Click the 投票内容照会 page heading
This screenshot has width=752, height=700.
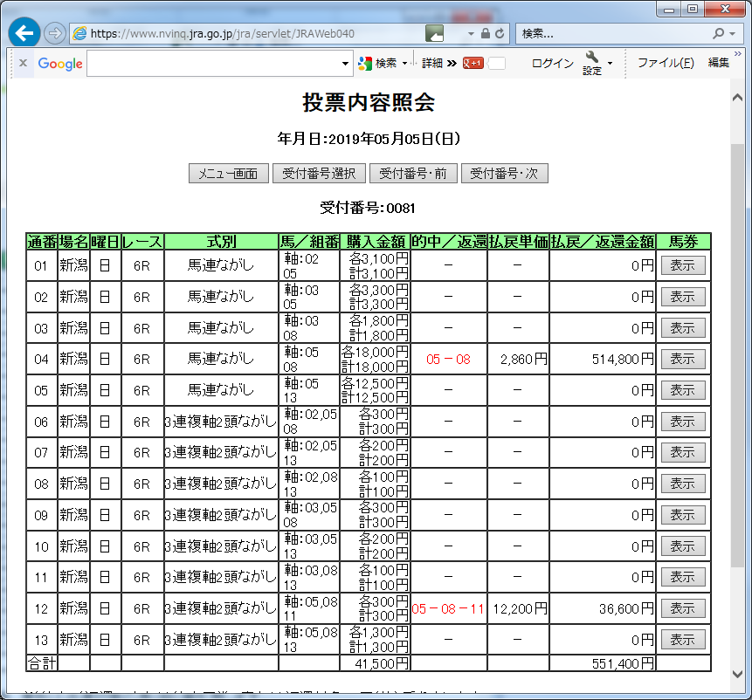coord(369,102)
